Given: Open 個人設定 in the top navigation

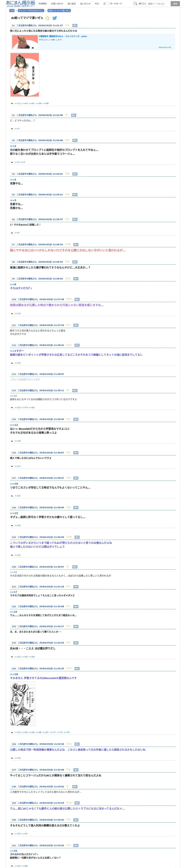Looking at the screenshot, I should pyautogui.click(x=72, y=4).
